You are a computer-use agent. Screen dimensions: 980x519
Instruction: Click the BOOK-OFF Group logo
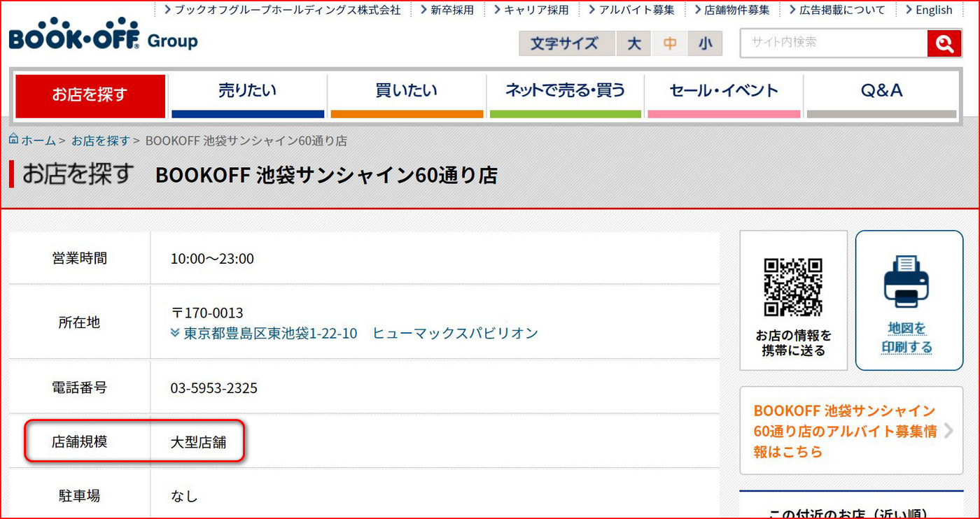coord(103,35)
